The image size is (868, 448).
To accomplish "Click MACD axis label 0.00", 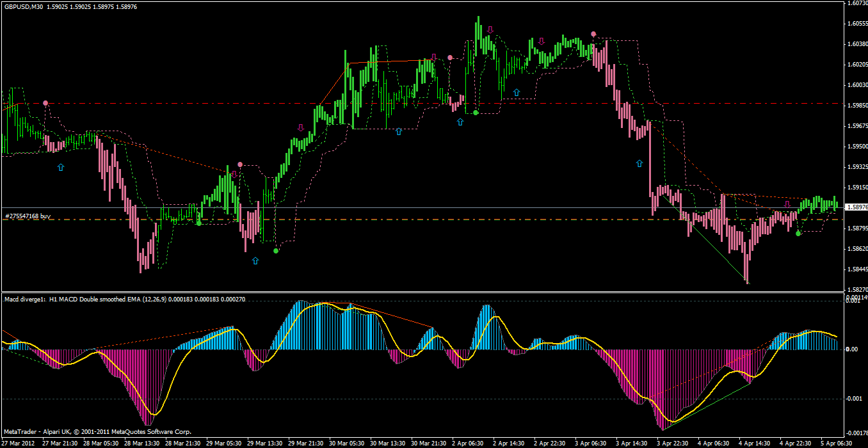I will pyautogui.click(x=852, y=349).
